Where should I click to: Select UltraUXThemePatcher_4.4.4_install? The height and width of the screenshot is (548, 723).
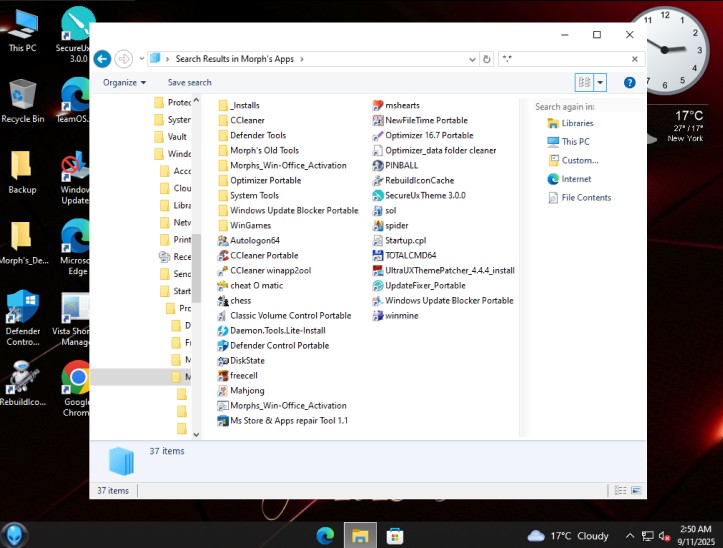click(x=444, y=270)
